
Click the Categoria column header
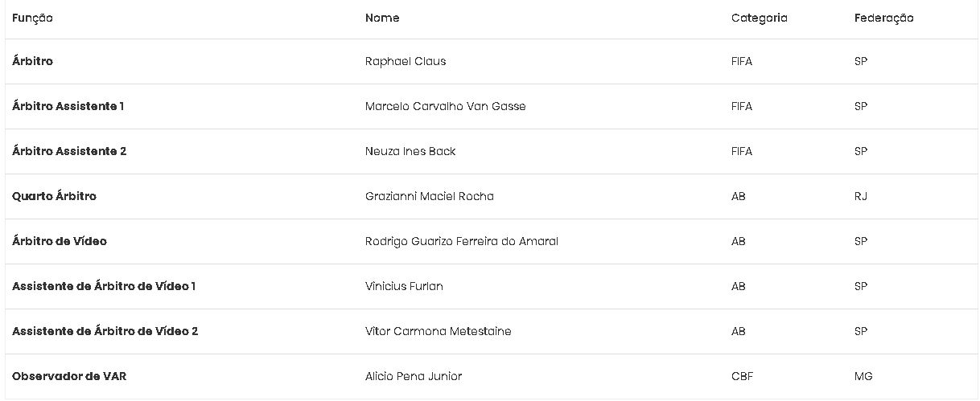click(759, 18)
